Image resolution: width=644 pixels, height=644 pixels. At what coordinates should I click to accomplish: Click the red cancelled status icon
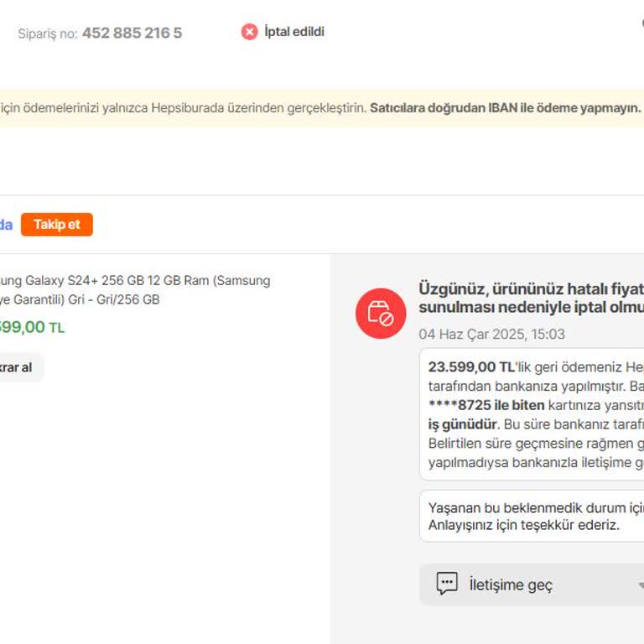(x=249, y=32)
